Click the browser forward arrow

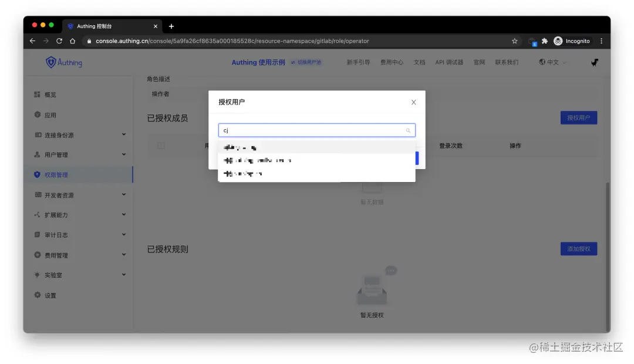point(46,41)
